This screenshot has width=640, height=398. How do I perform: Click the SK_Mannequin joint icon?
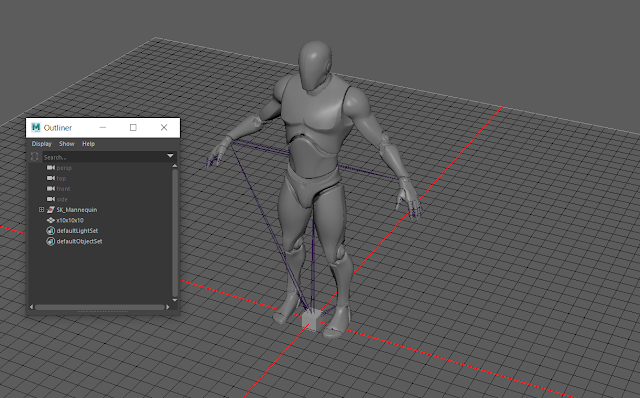pos(51,210)
